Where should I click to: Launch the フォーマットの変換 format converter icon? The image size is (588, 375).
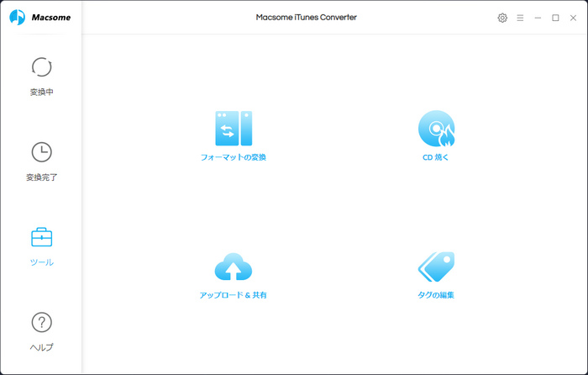(x=234, y=128)
